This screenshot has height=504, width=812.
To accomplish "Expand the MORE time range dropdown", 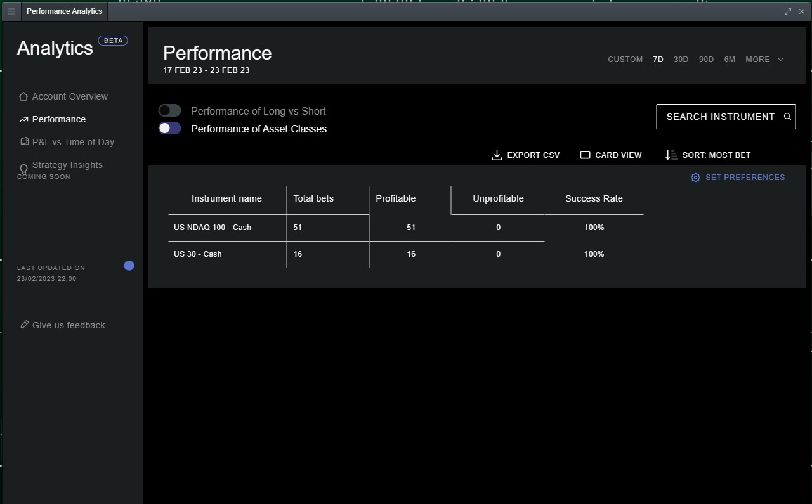I will coord(764,60).
